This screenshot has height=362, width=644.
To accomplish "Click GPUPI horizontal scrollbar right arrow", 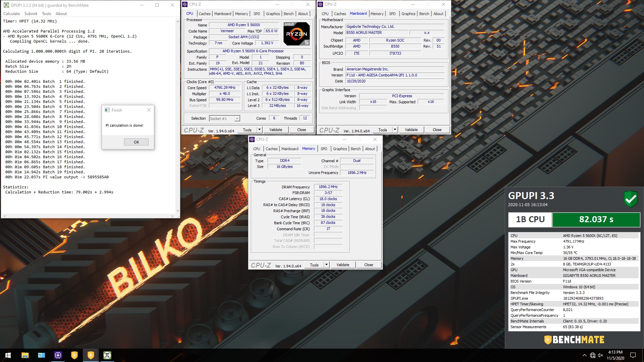I will tap(172, 216).
